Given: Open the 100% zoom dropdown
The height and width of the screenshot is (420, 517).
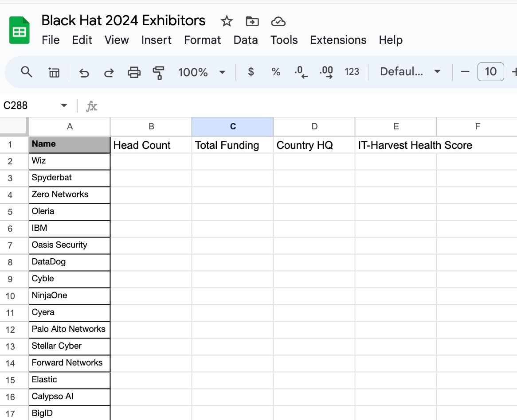Looking at the screenshot, I should [201, 72].
